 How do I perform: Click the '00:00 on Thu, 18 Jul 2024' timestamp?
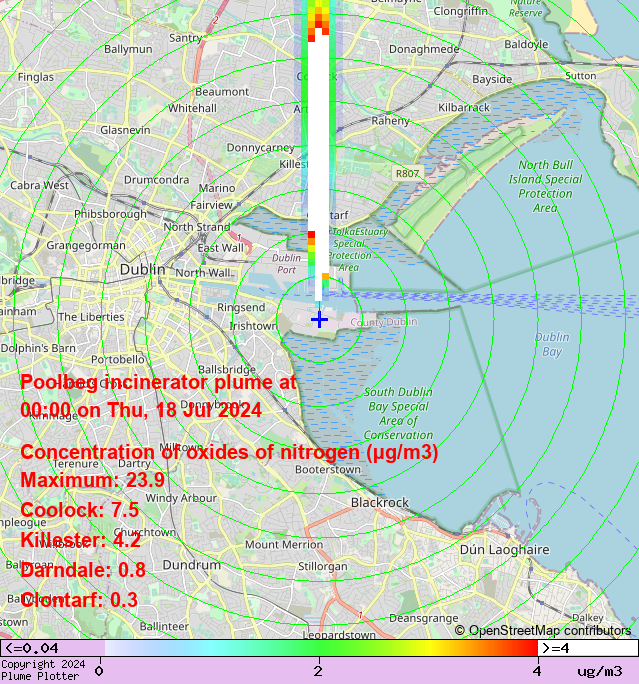coord(141,410)
